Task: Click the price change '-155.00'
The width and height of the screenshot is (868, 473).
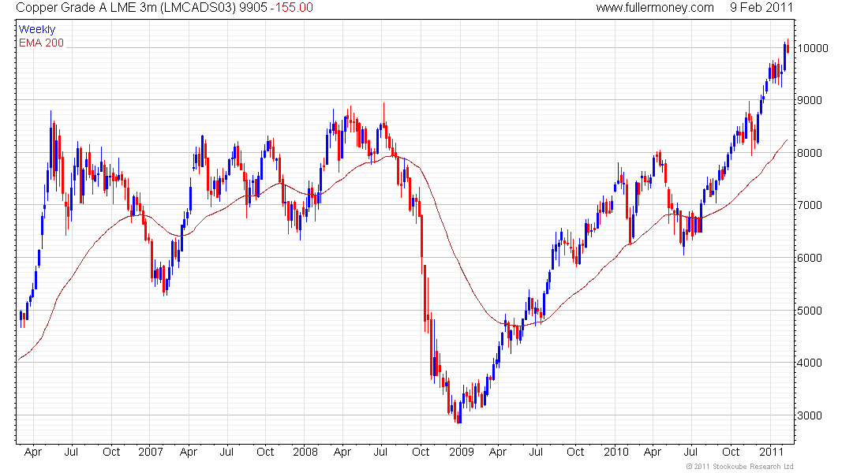Action: click(x=292, y=8)
